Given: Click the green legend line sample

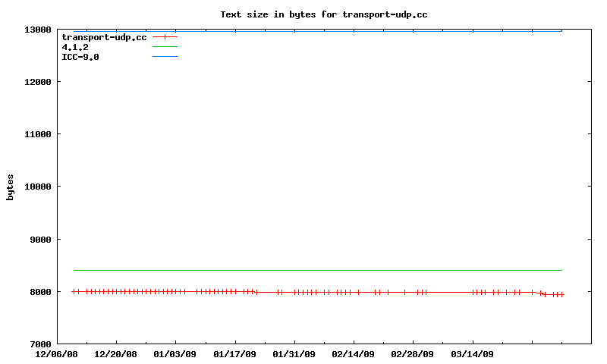Looking at the screenshot, I should pos(165,47).
